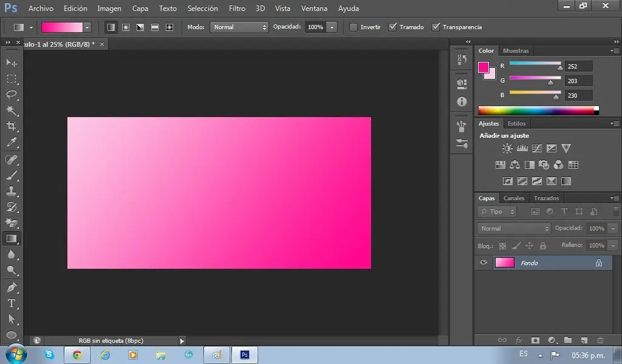Uncheck the Tramado checkbox
The image size is (622, 364).
tap(393, 27)
